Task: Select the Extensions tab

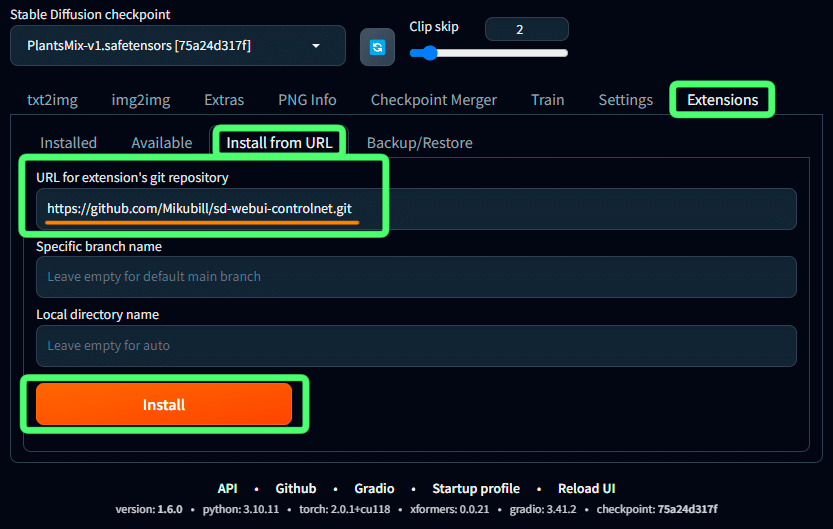Action: tap(722, 100)
